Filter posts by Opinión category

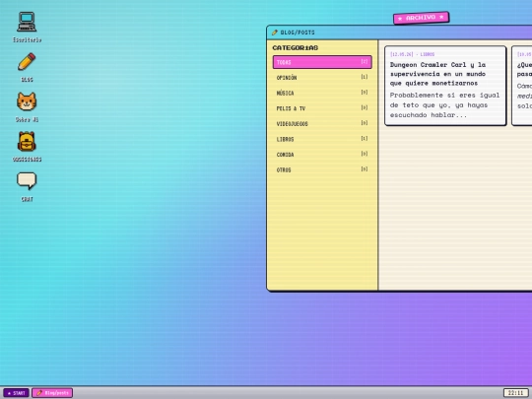[322, 78]
